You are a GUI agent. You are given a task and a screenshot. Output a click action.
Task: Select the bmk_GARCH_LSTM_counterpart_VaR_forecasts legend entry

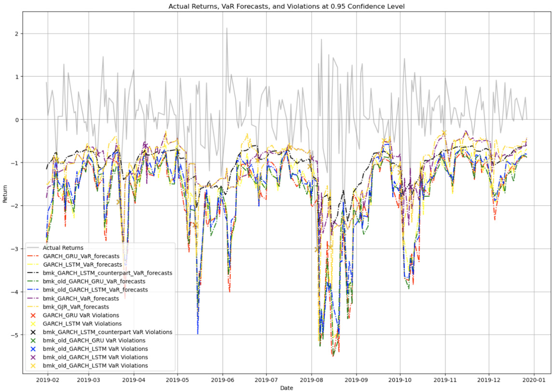[x=107, y=273]
